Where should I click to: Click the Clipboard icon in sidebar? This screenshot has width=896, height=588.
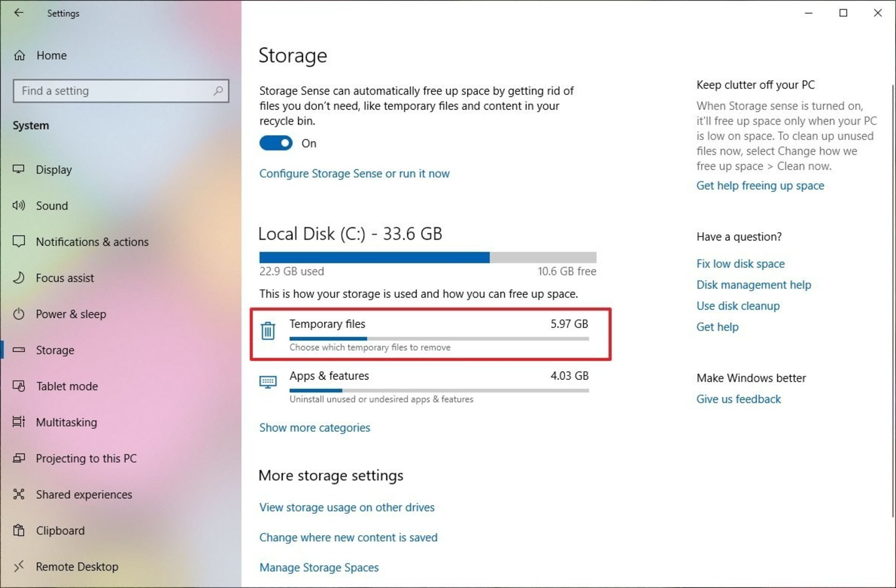(19, 531)
